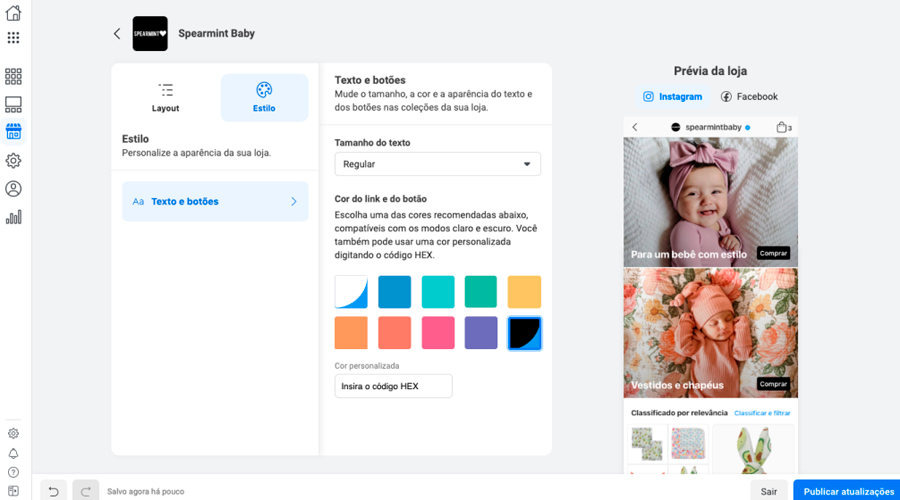Go back using arrow beside Spearmint logo
Viewport: 900px width, 500px height.
(117, 33)
